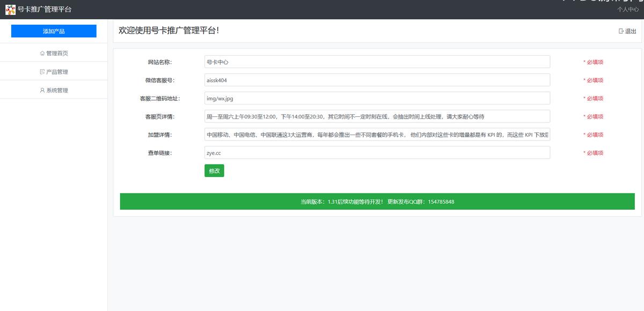Select the 客服二维码地址 input field
Screen dimensions: 644x311
coord(377,98)
